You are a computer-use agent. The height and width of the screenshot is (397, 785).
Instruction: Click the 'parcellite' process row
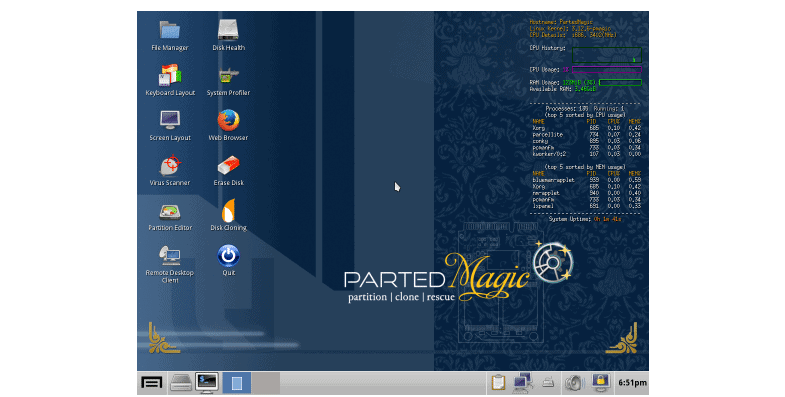[586, 135]
